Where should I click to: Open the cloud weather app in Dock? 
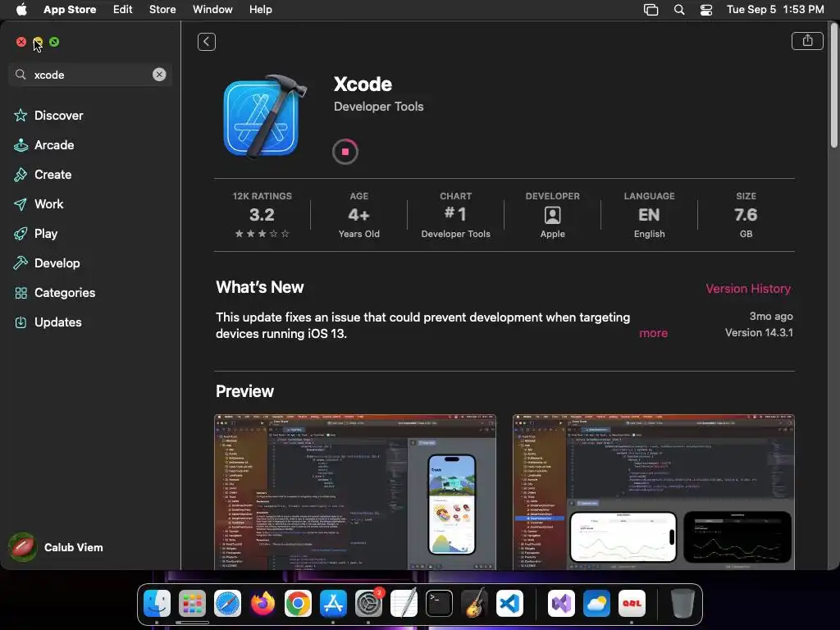(597, 604)
